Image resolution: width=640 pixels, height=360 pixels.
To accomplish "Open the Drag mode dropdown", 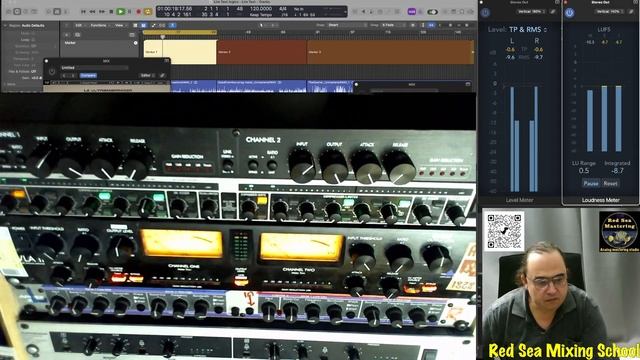I will [393, 25].
